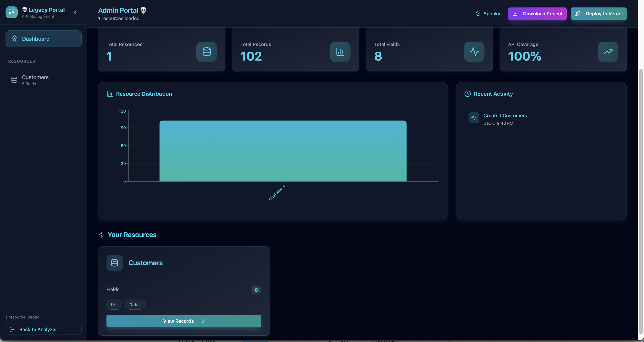Click the Total Resources database icon

(x=206, y=52)
